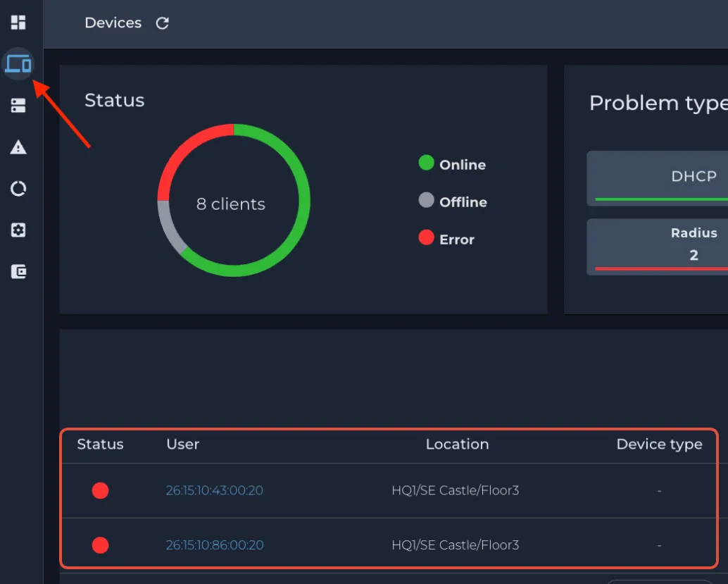Toggle the Error legend entry
The height and width of the screenshot is (584, 728).
click(x=446, y=239)
